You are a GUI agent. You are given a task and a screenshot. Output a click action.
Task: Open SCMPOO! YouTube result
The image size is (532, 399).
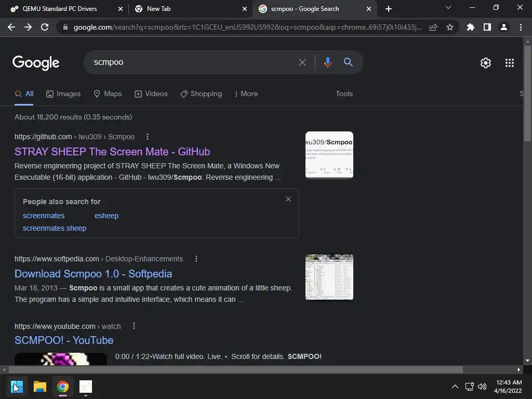[64, 340]
